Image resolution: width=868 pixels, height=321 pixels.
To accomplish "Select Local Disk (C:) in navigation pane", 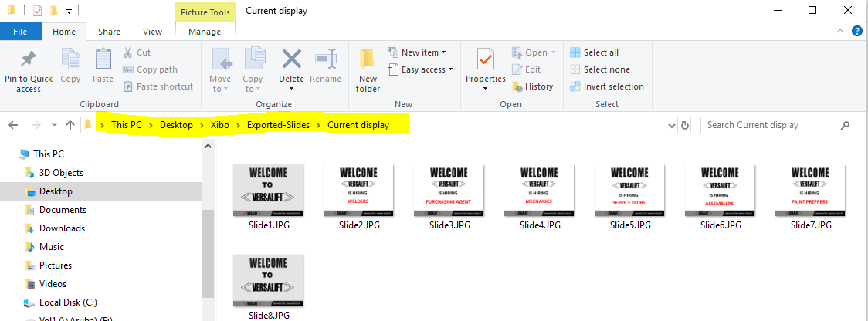I will coord(68,302).
